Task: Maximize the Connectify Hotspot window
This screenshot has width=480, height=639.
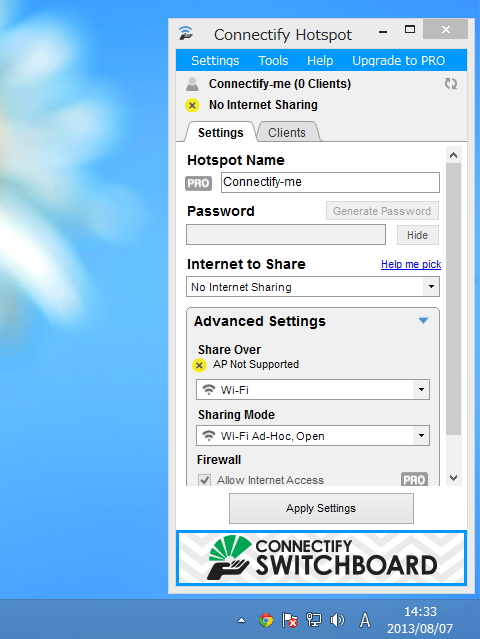Action: (410, 29)
